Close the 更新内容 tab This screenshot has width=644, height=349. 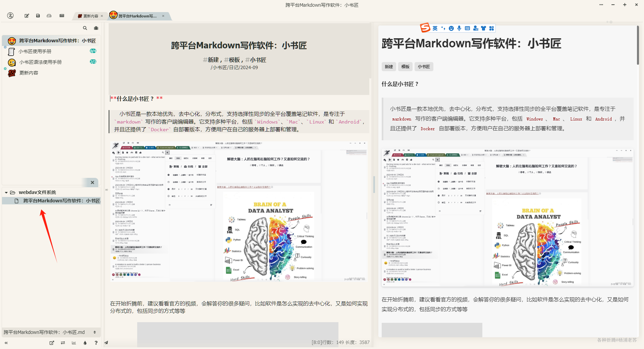[102, 16]
